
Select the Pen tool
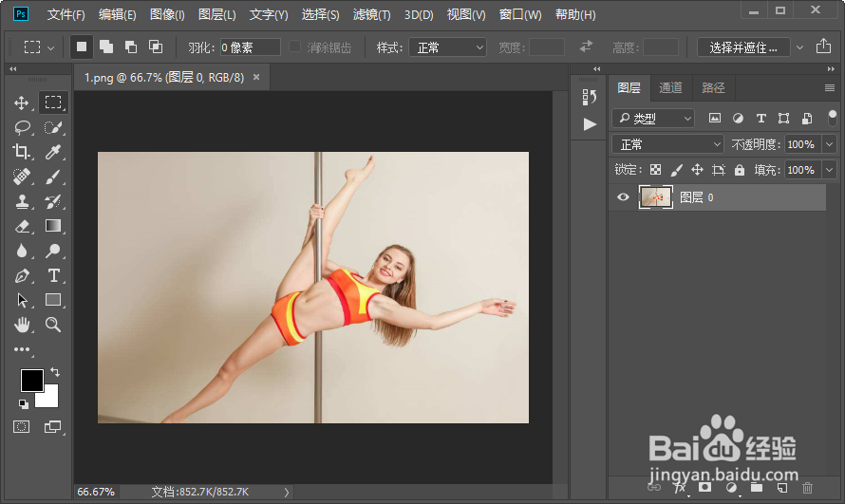22,276
